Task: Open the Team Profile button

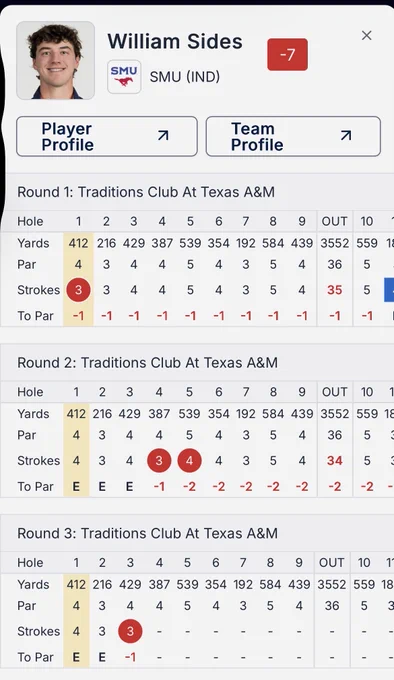Action: [293, 136]
